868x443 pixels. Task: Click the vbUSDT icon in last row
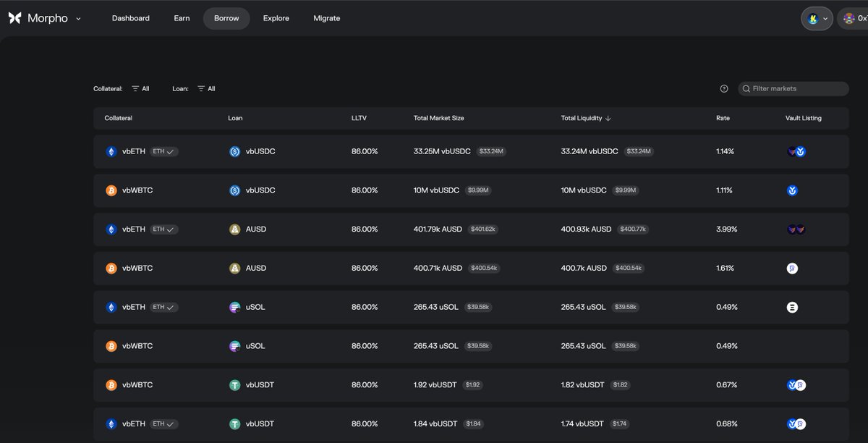coord(234,423)
